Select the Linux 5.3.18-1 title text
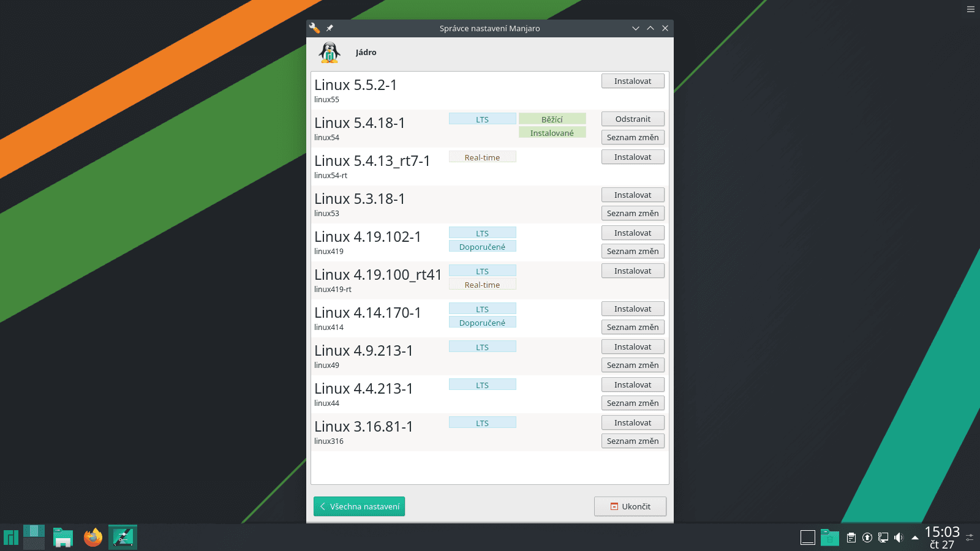Image resolution: width=980 pixels, height=551 pixels. [x=360, y=199]
